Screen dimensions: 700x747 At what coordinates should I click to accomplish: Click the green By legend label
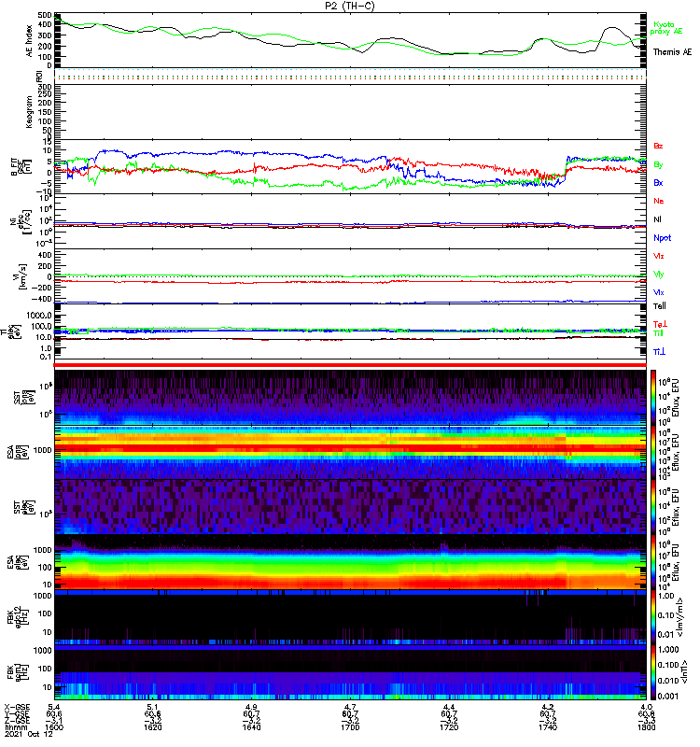click(x=658, y=165)
